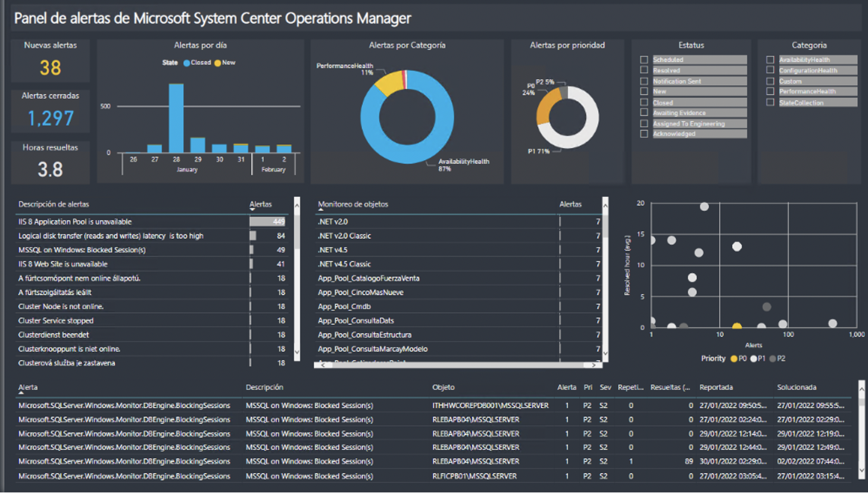The height and width of the screenshot is (493, 868).
Task: Tick the Notification Sent status checkbox
Action: [x=644, y=81]
